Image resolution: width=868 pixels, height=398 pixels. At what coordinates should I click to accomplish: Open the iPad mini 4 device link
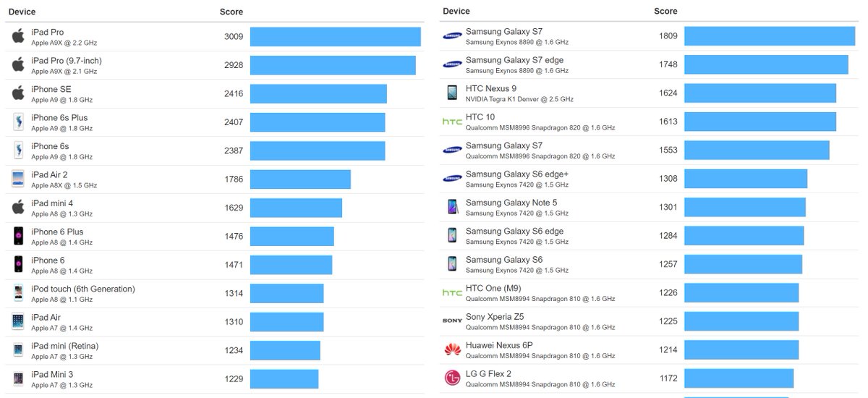pos(52,203)
